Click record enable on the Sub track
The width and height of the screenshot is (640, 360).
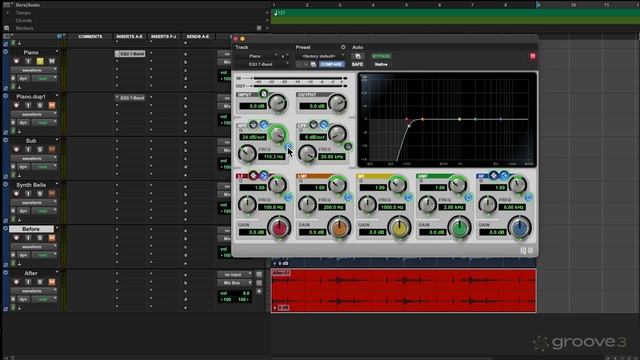(16, 149)
